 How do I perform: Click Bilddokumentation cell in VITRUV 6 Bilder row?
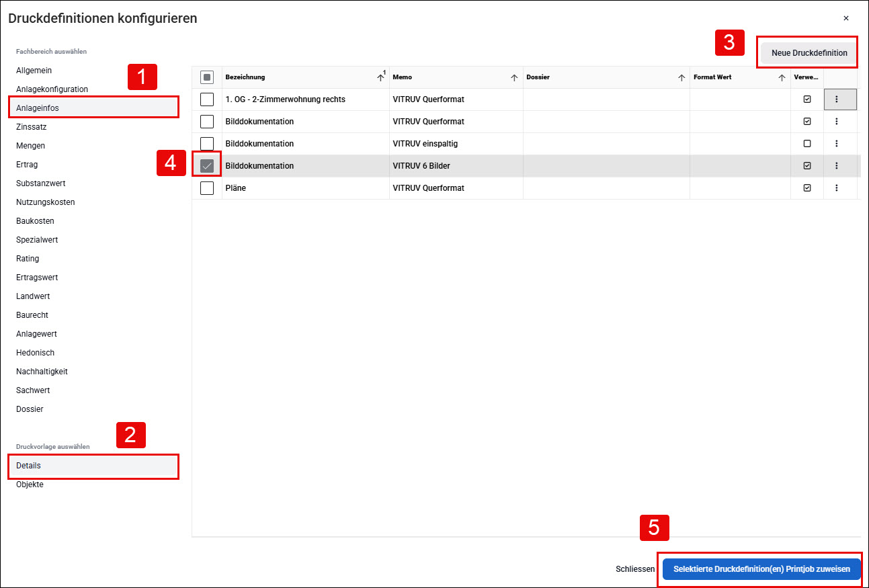click(306, 166)
